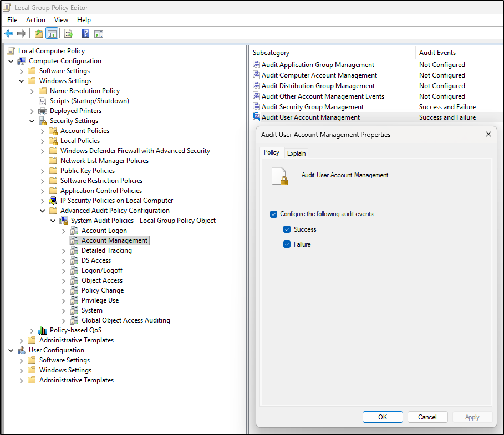
Task: Click the Computer Configuration computer icon
Action: click(x=22, y=61)
